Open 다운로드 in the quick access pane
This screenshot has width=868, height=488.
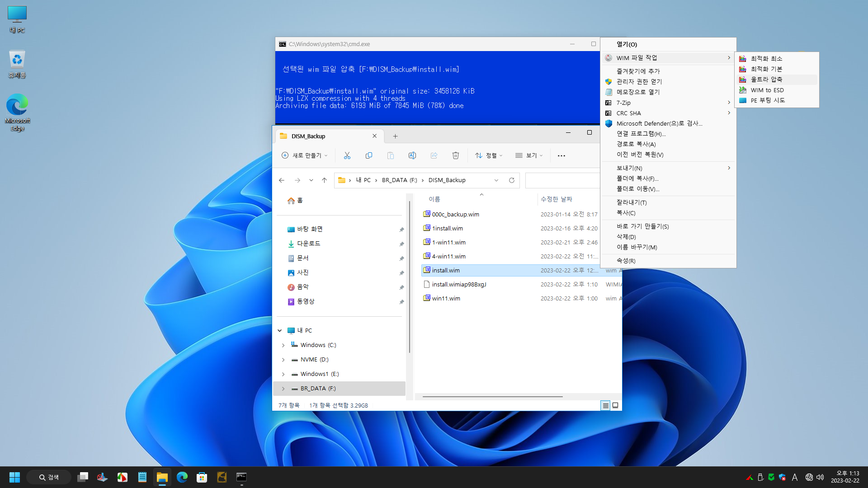(309, 244)
